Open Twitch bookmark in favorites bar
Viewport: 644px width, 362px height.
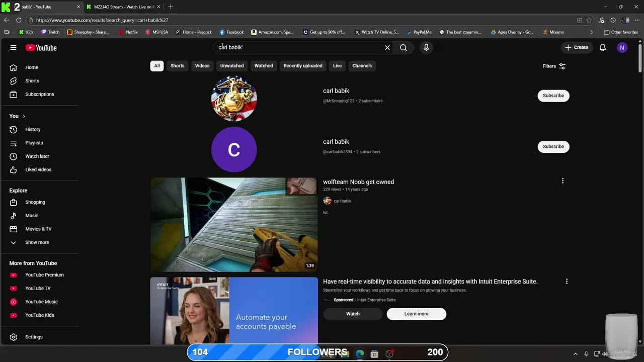tap(50, 32)
